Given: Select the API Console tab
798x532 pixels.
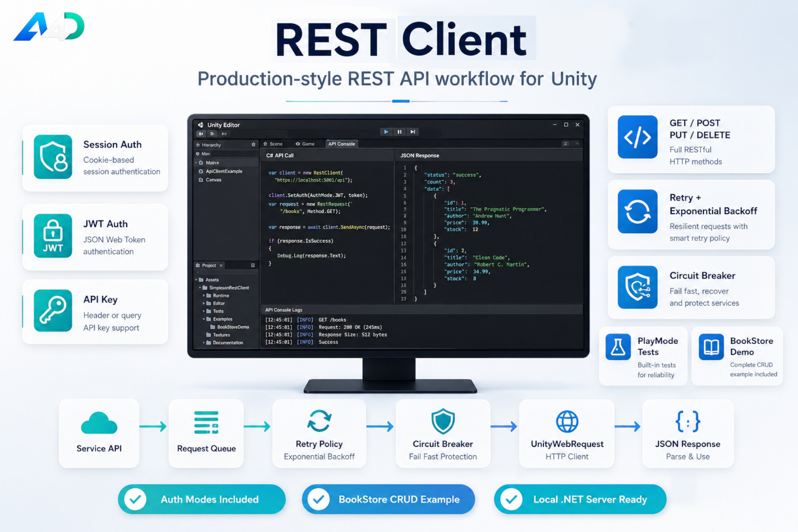Looking at the screenshot, I should pyautogui.click(x=342, y=144).
